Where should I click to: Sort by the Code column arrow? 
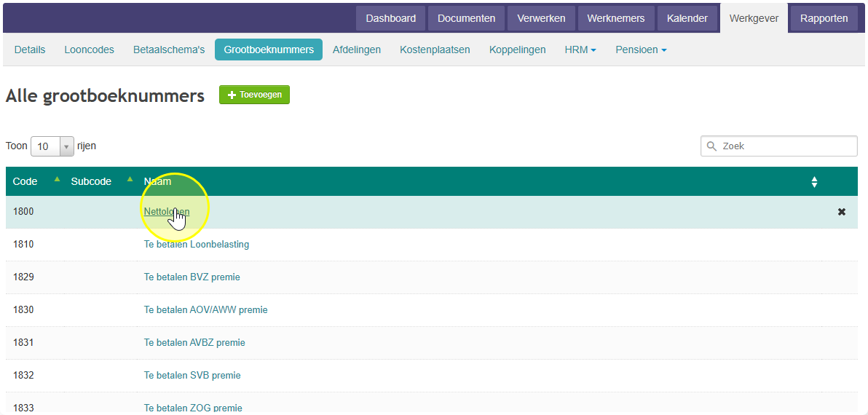coord(57,178)
